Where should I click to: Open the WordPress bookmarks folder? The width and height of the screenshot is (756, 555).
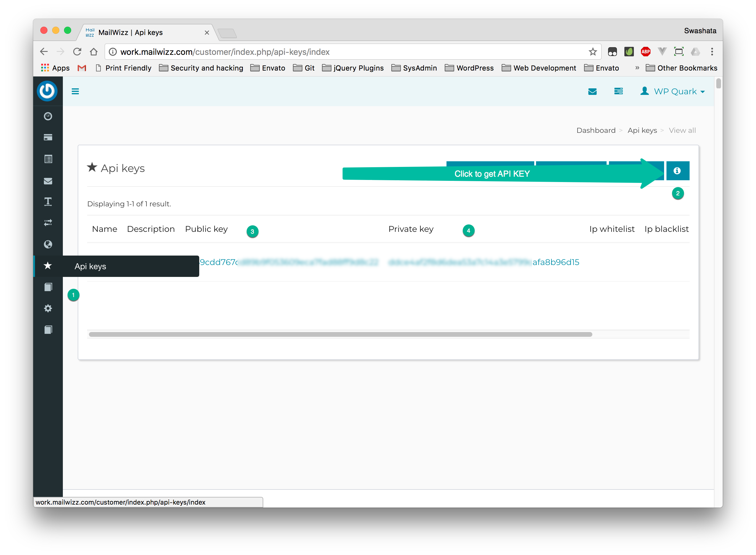469,68
